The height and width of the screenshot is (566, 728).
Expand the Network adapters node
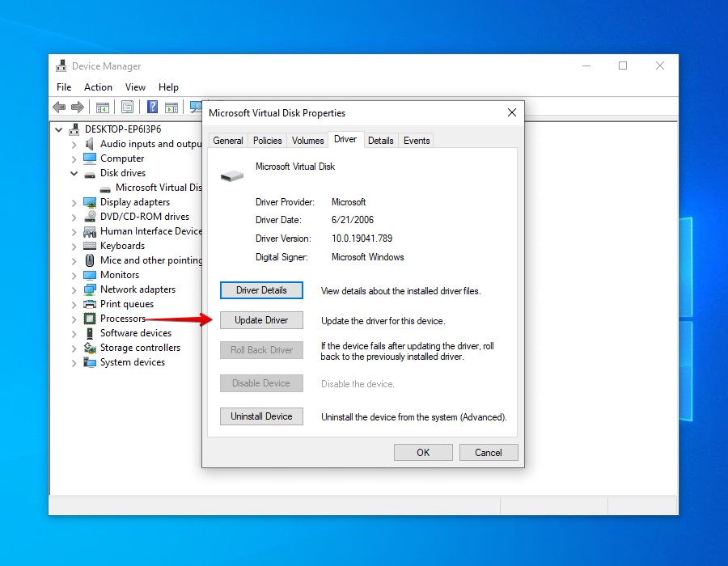[x=74, y=290]
